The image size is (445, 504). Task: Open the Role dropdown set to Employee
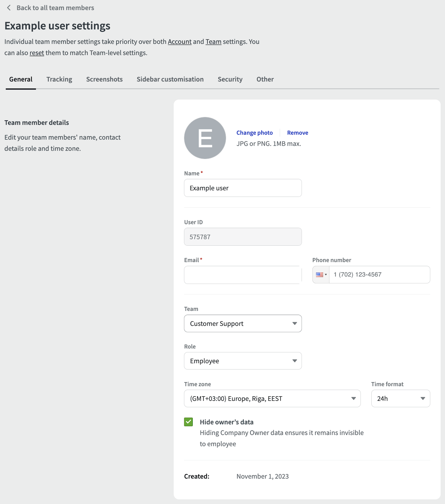click(242, 361)
